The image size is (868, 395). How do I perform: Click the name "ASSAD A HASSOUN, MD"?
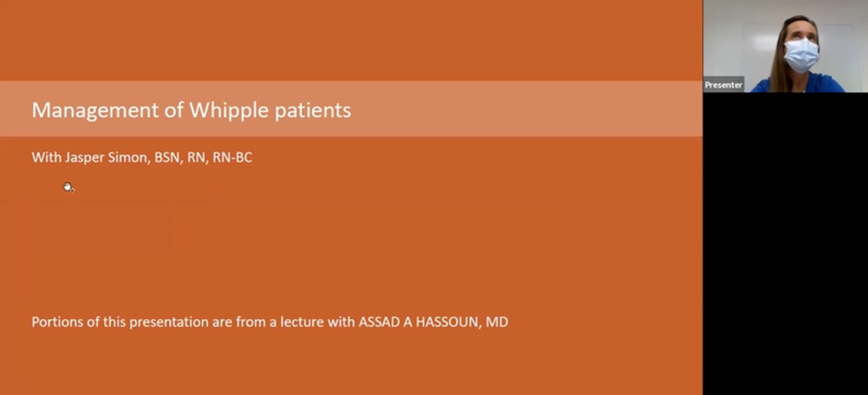tap(433, 322)
